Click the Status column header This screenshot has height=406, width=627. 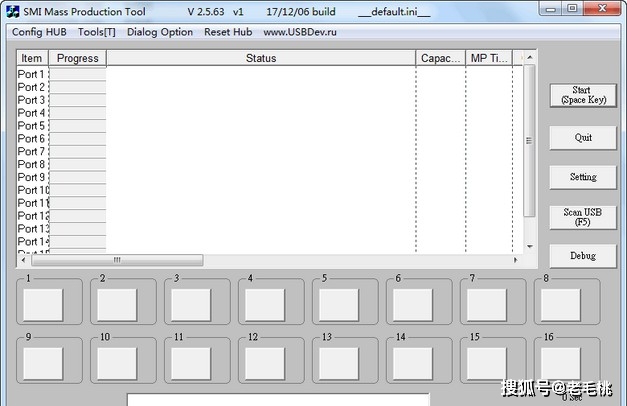pyautogui.click(x=261, y=58)
